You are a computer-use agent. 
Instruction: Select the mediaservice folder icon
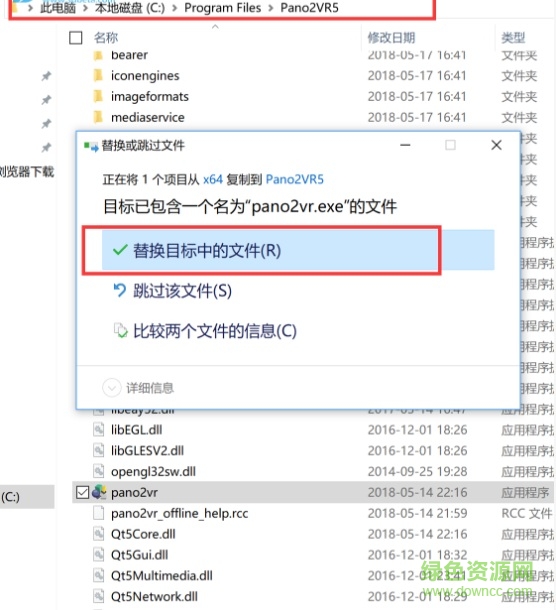pos(98,117)
